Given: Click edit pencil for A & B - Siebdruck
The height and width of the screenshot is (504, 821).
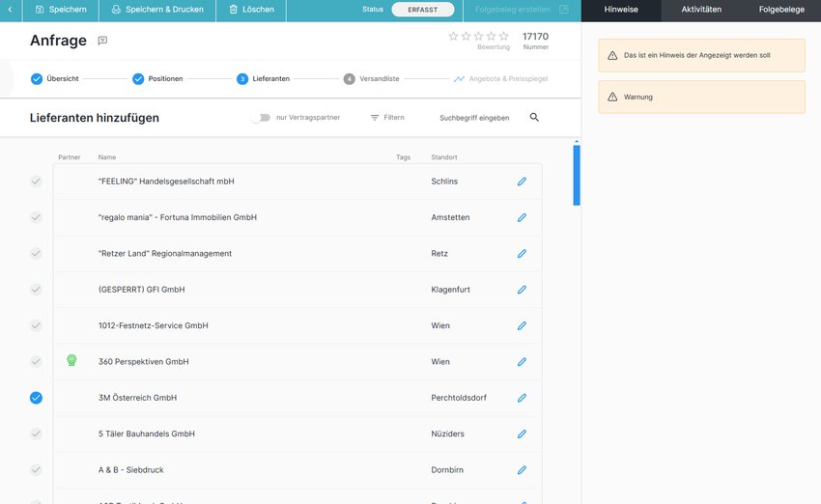Looking at the screenshot, I should tap(522, 470).
